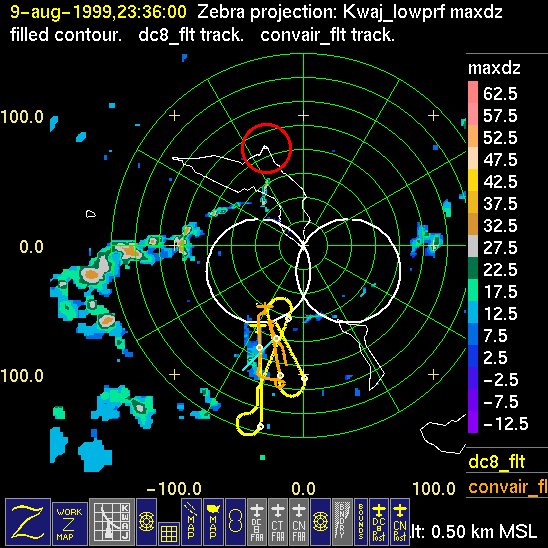548x548 pixels.
Task: Click the dc8_flt track legend entry
Action: 497,462
